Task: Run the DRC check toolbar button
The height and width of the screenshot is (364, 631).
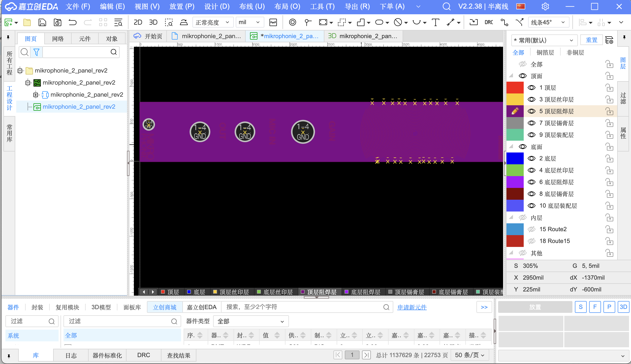Action: point(489,22)
